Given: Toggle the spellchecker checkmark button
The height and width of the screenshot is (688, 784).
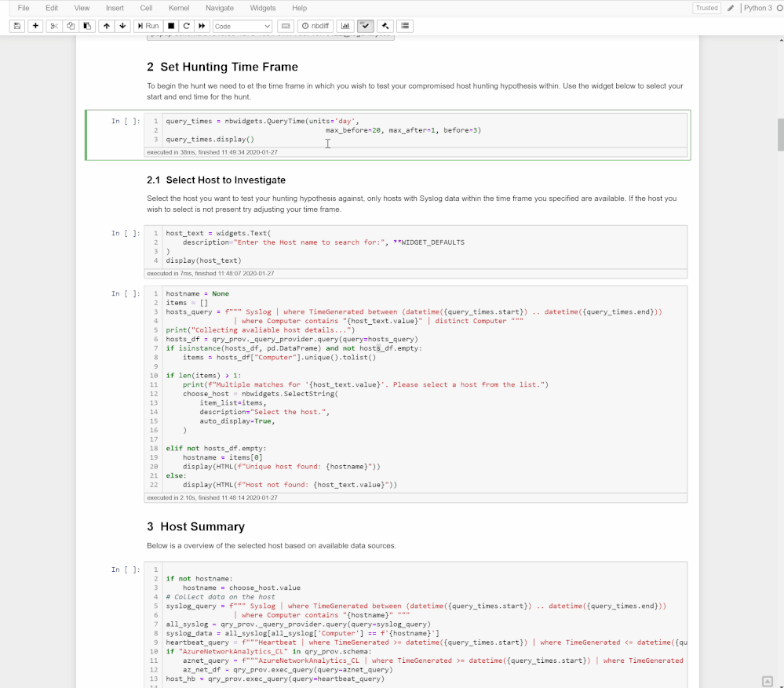Looking at the screenshot, I should pyautogui.click(x=366, y=26).
